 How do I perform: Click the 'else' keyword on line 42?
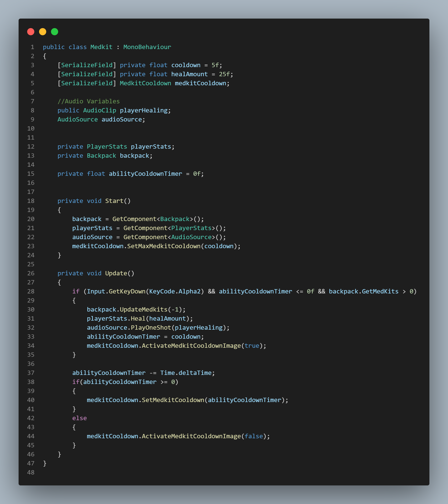[x=79, y=418]
